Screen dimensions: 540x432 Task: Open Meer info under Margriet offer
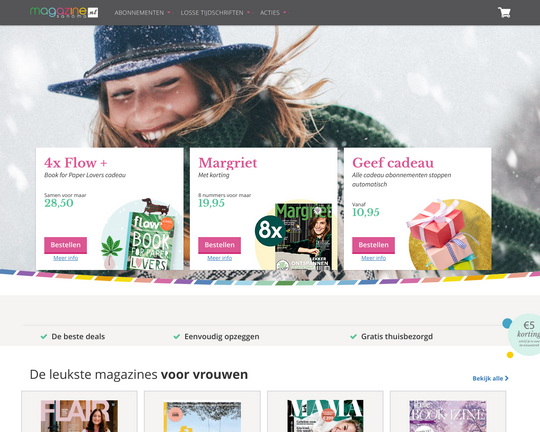219,258
